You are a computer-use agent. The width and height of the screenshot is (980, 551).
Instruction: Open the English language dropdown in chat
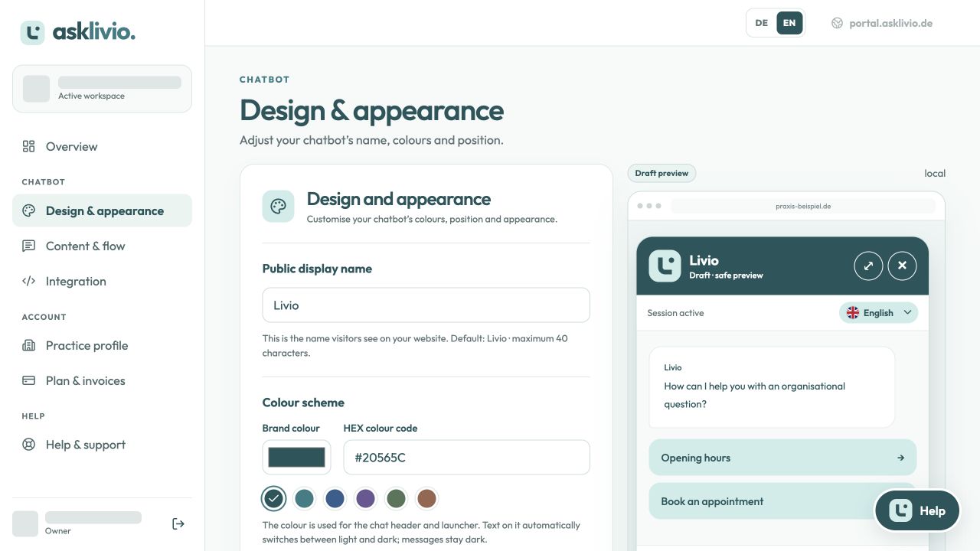coord(878,312)
